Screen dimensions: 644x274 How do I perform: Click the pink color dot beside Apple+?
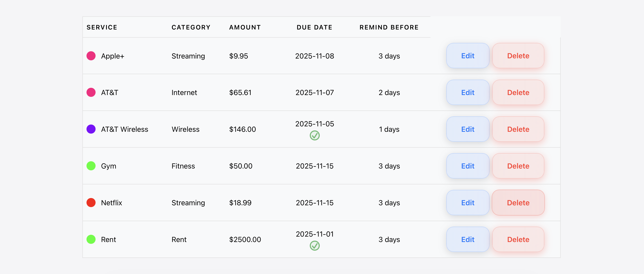click(x=91, y=56)
